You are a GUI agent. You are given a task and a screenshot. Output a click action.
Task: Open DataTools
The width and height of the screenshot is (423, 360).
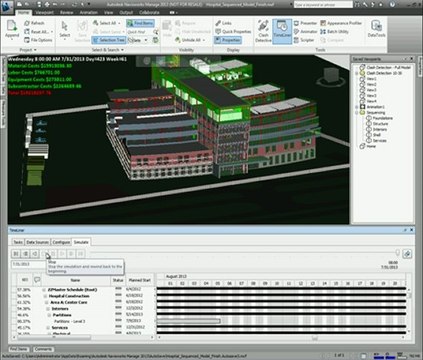point(376,29)
